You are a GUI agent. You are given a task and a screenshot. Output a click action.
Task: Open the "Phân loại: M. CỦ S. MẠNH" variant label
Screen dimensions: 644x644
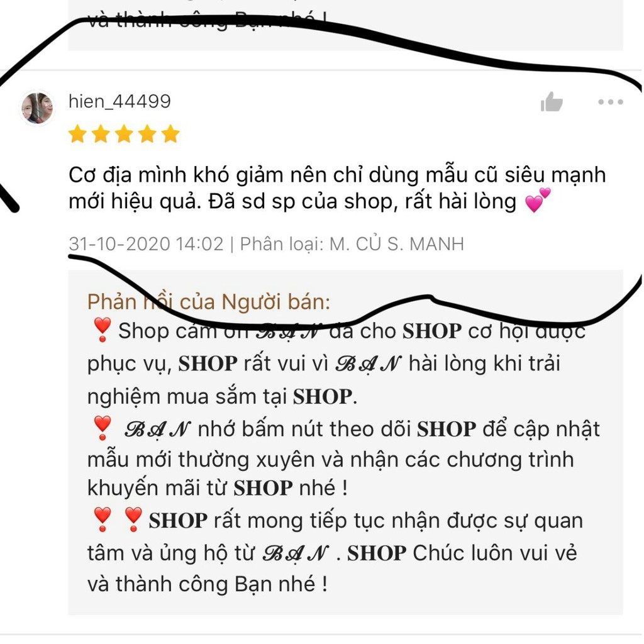click(352, 244)
